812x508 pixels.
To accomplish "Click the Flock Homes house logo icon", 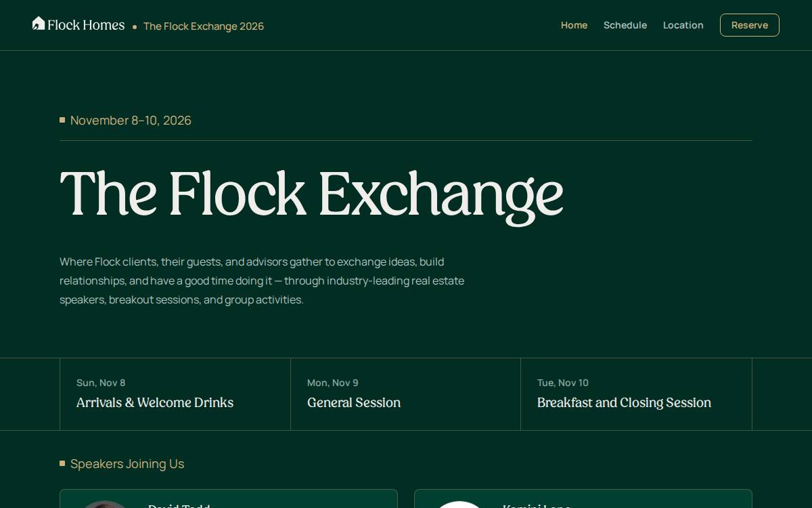I will 39,24.
